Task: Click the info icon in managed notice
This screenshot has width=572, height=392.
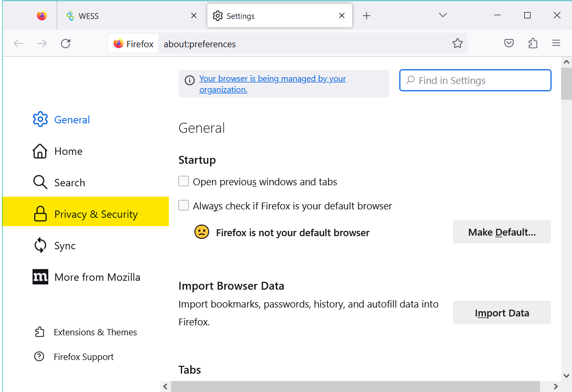Action: coord(189,80)
